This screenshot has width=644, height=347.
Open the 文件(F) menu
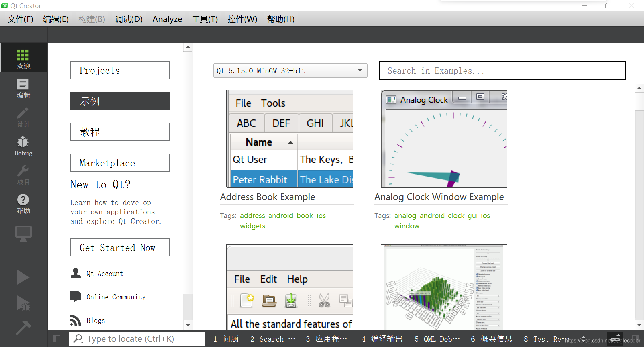(20, 19)
